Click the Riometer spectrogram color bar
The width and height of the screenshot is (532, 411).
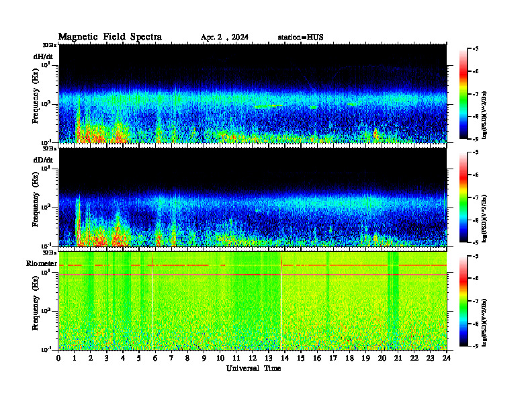pyautogui.click(x=463, y=301)
